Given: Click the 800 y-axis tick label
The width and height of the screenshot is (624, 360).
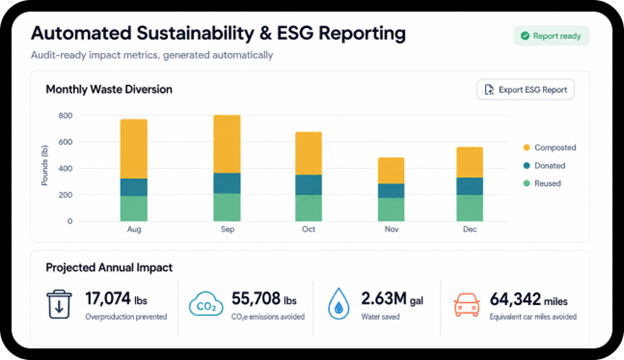Looking at the screenshot, I should 65,116.
